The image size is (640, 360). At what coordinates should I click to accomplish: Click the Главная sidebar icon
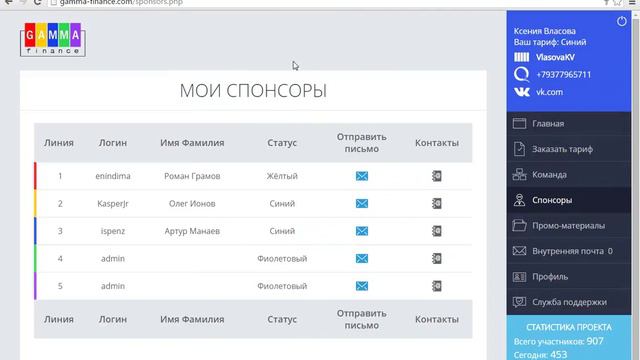click(x=519, y=123)
